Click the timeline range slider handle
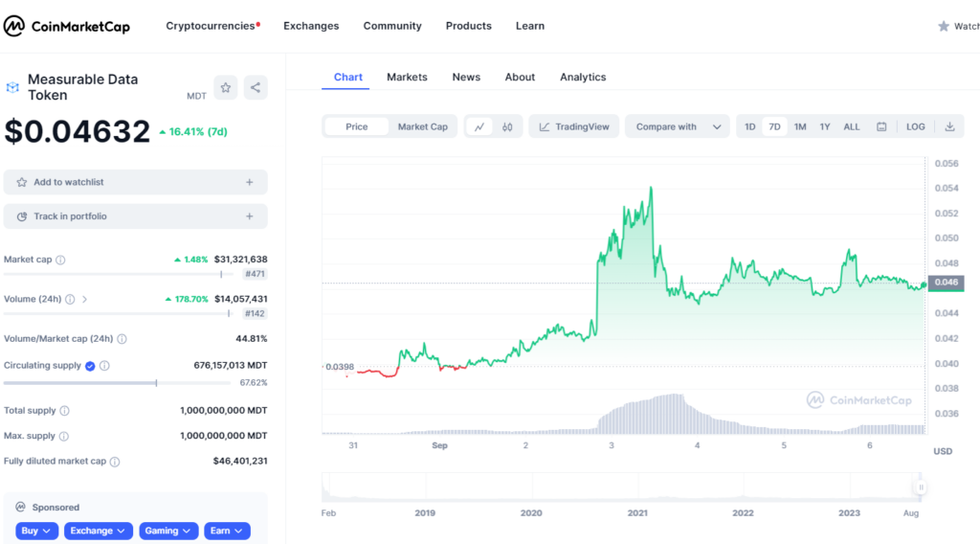 921,487
